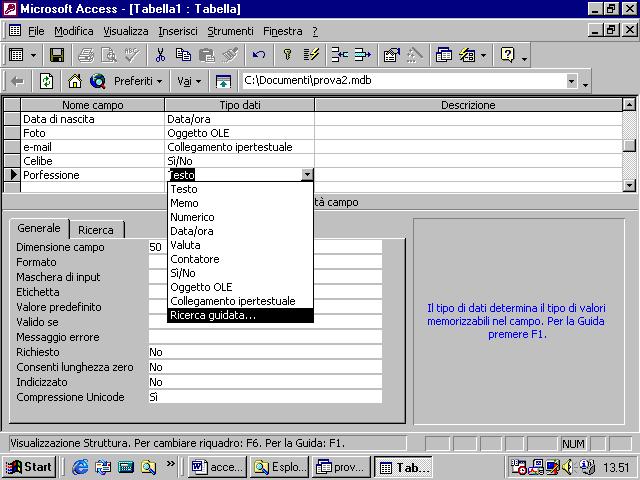This screenshot has width=640, height=480.
Task: Click the Copy icon
Action: (x=183, y=55)
